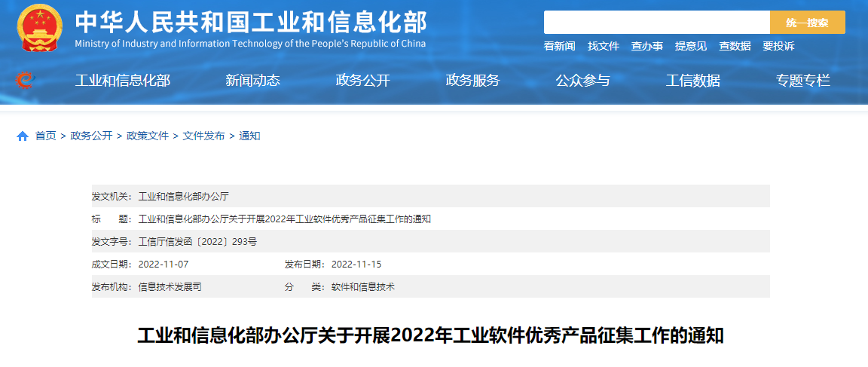This screenshot has width=868, height=367.
Task: Select the 查办事 quick link
Action: click(x=646, y=46)
